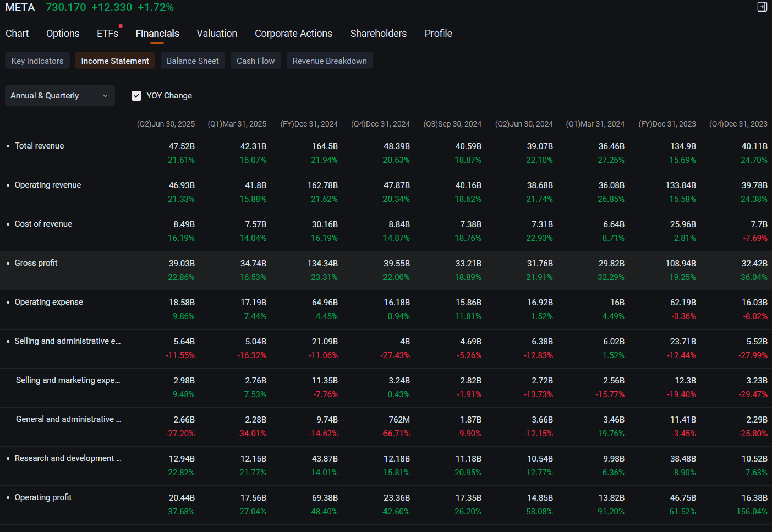Expand the Selling and administrative expense row

click(68, 341)
